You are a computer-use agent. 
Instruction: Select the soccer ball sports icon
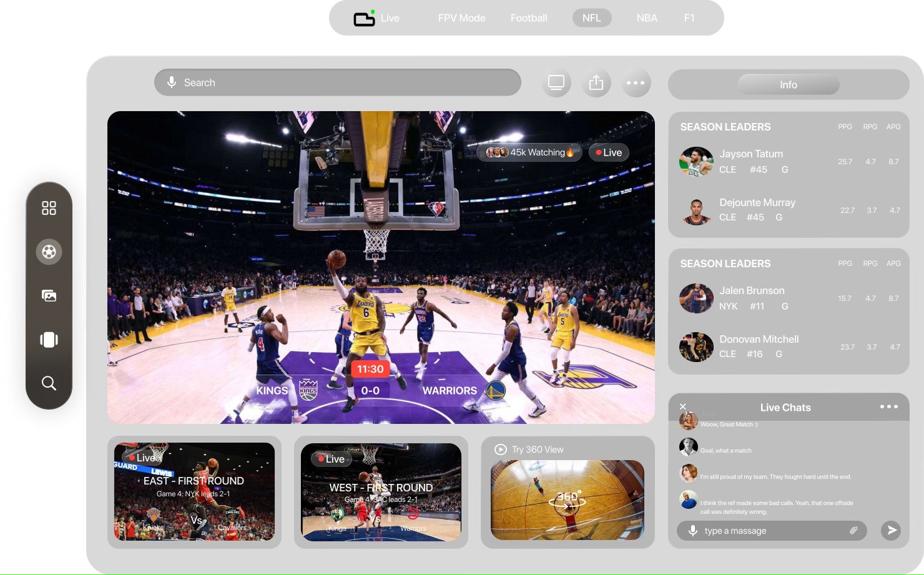click(49, 252)
